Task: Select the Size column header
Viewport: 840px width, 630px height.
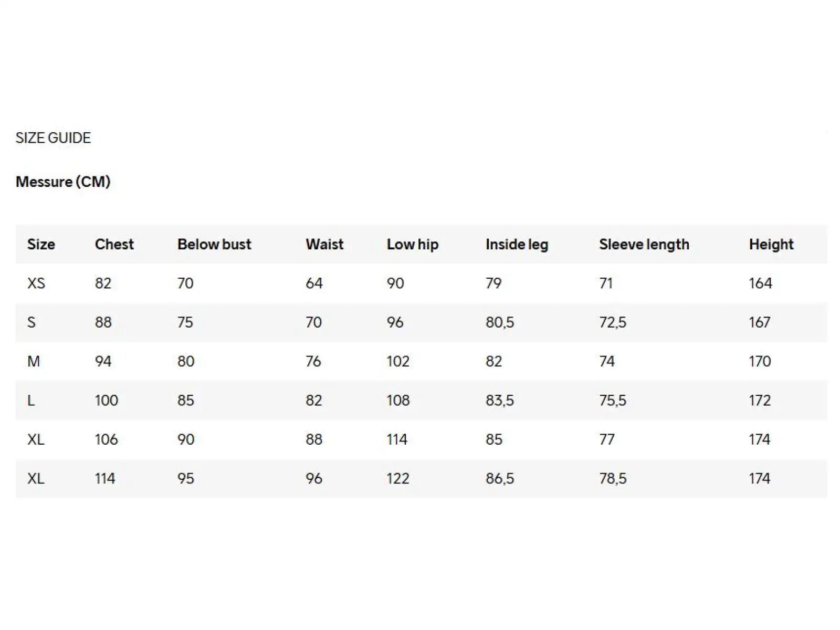Action: tap(41, 244)
